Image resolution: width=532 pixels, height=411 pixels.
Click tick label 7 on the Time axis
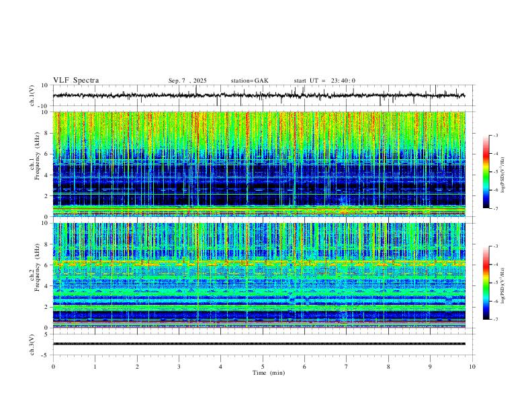[347, 367]
